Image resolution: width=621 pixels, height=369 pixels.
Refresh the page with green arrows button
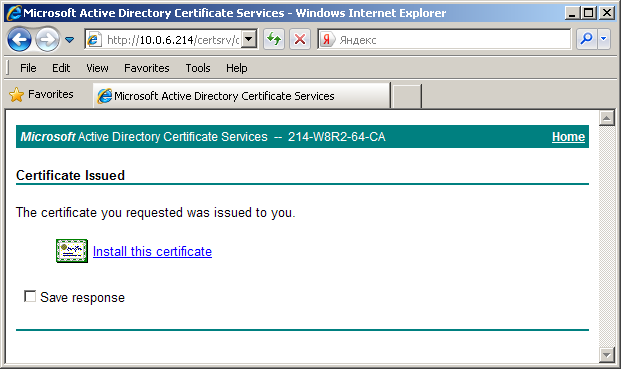[x=274, y=39]
